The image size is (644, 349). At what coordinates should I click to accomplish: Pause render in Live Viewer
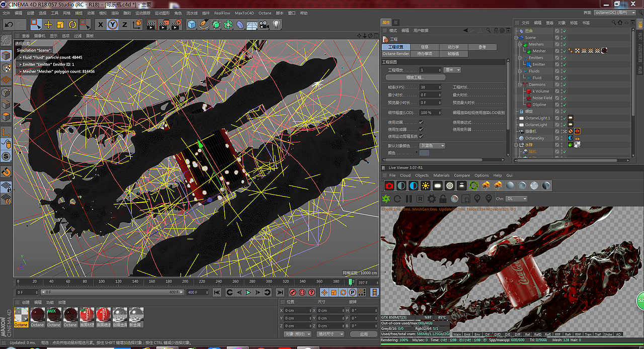pos(409,199)
